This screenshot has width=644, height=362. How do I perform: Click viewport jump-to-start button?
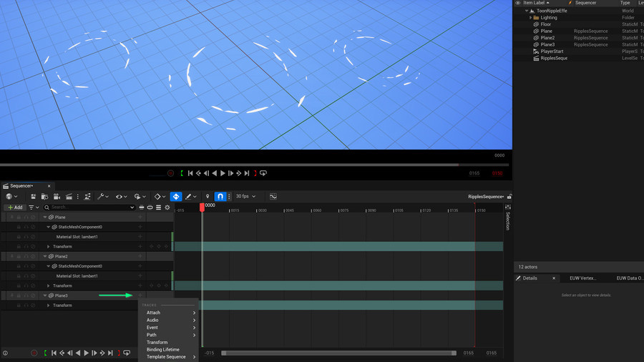coord(190,173)
